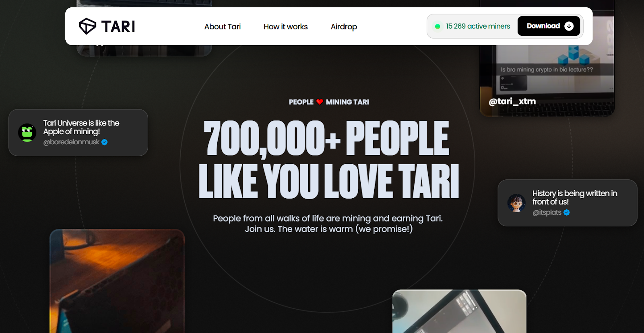The width and height of the screenshot is (644, 333).
Task: Click 'Join us. The water is warm' line
Action: coord(329,229)
